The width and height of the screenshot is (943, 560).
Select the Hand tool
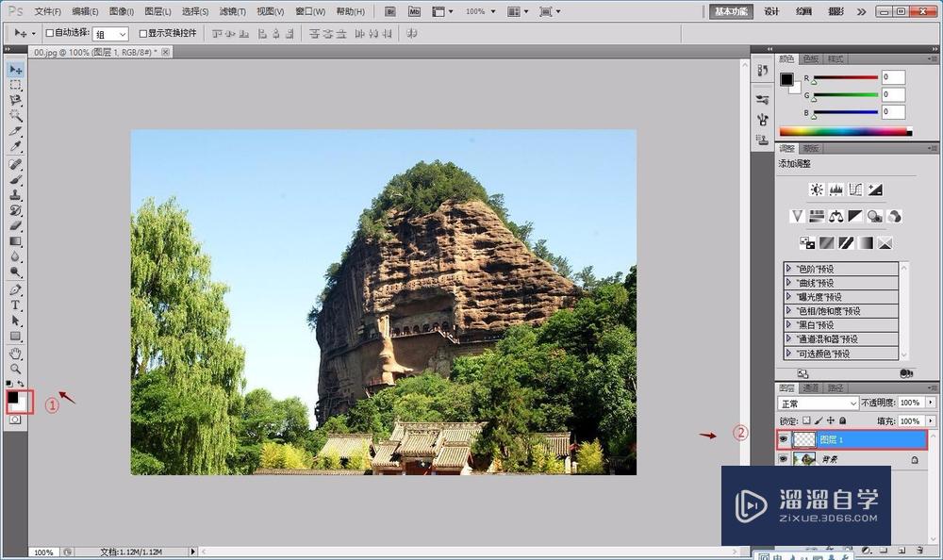tap(16, 354)
